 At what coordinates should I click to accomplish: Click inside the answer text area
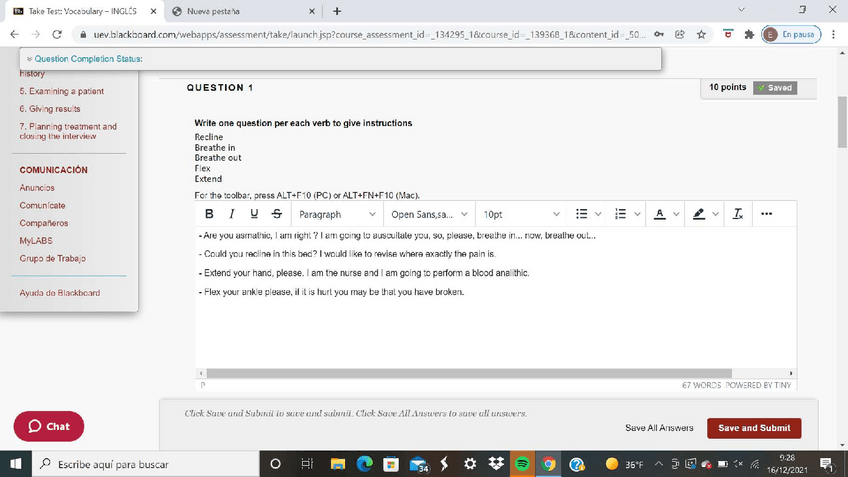pyautogui.click(x=495, y=297)
